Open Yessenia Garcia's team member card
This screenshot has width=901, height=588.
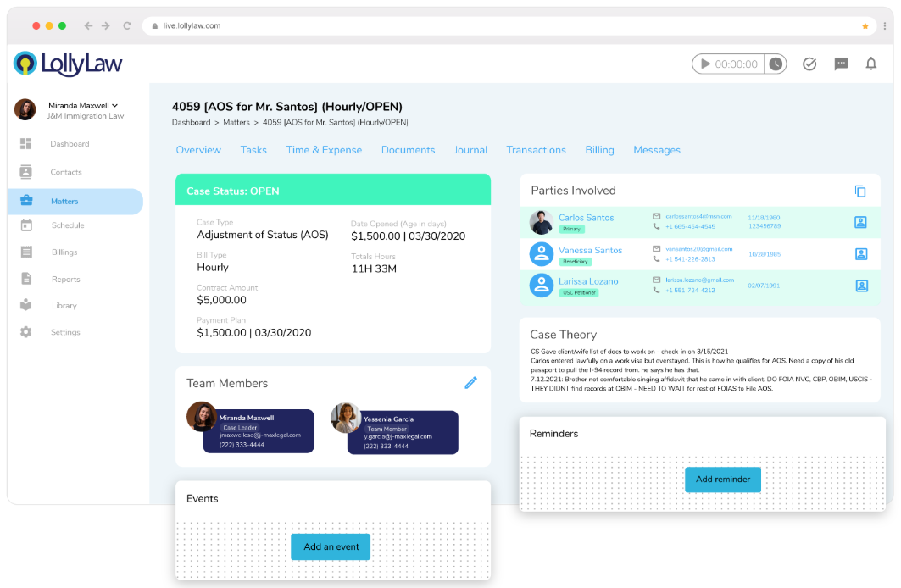point(403,432)
